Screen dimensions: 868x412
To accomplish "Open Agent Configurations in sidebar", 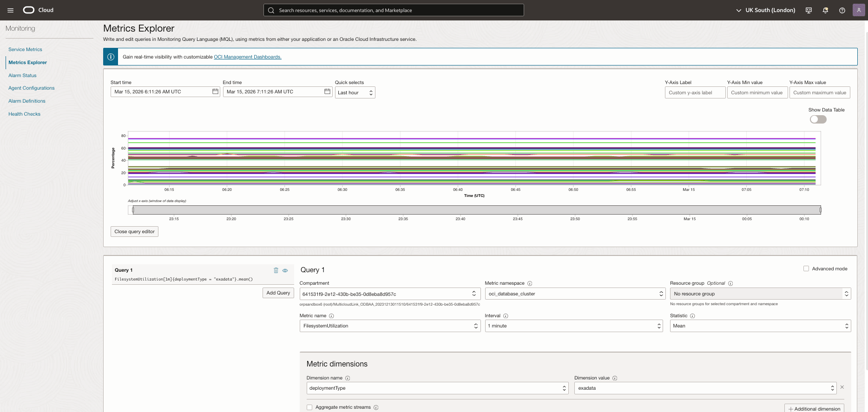I will [x=31, y=88].
